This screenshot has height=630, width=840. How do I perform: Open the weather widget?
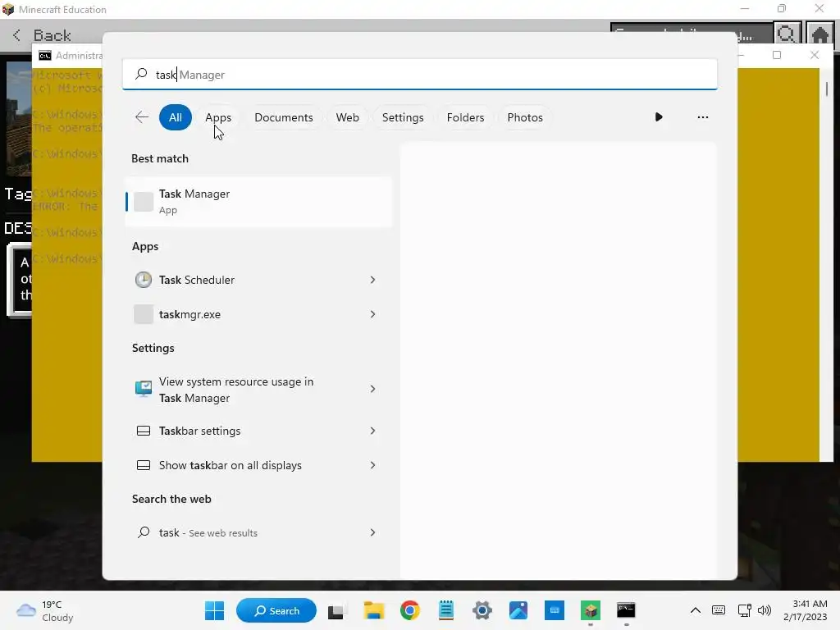click(x=44, y=610)
